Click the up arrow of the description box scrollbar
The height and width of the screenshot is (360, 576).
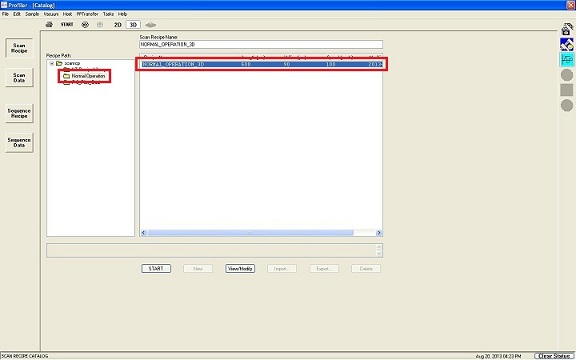(x=379, y=247)
